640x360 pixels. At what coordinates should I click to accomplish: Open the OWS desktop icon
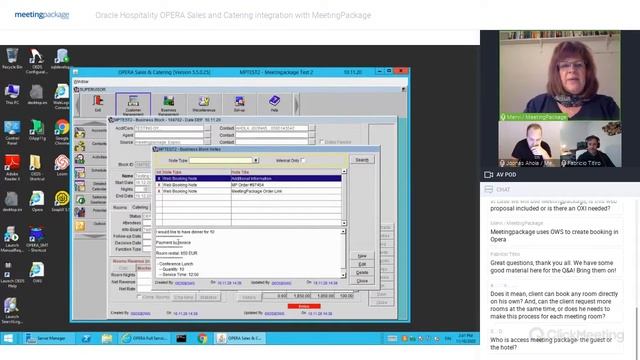37,272
